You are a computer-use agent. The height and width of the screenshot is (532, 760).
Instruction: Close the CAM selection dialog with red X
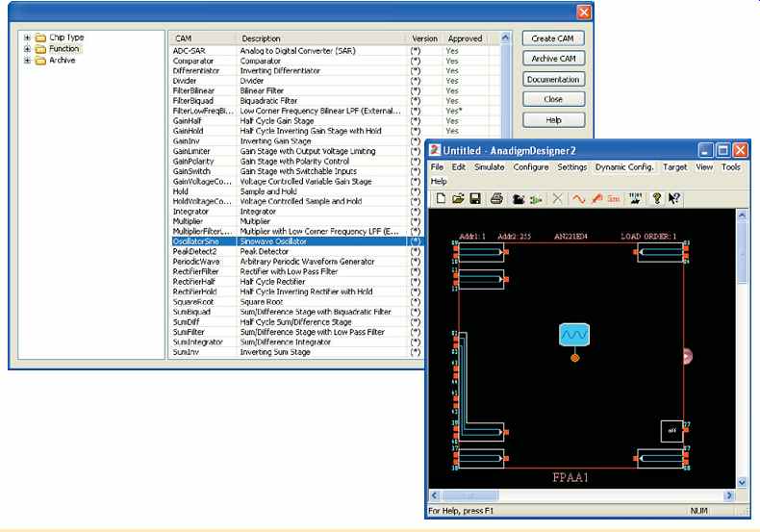[584, 13]
